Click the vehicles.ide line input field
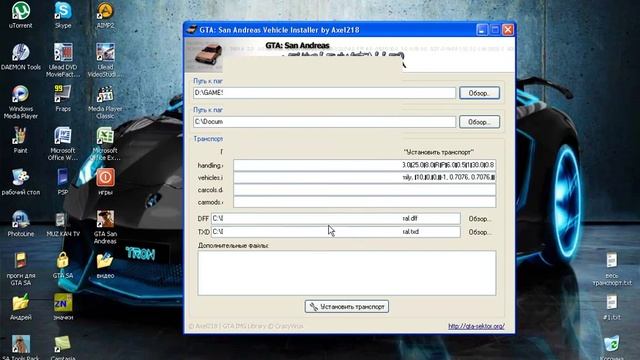Image resolution: width=640 pixels, height=360 pixels. pos(364,177)
